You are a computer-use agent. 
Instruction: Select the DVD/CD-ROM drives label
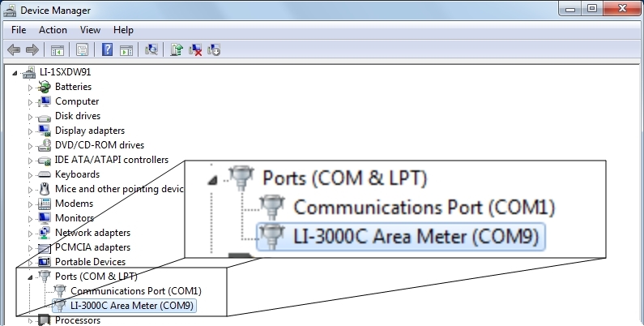tap(100, 145)
